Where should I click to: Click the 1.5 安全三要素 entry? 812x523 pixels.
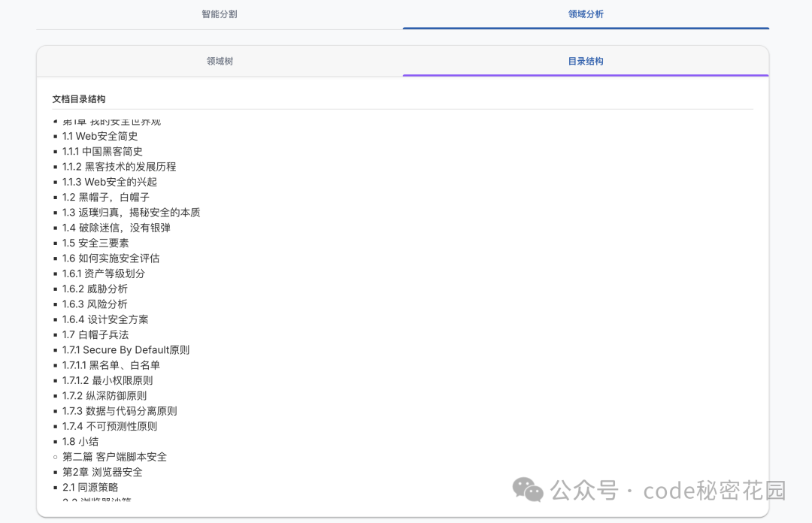(95, 243)
